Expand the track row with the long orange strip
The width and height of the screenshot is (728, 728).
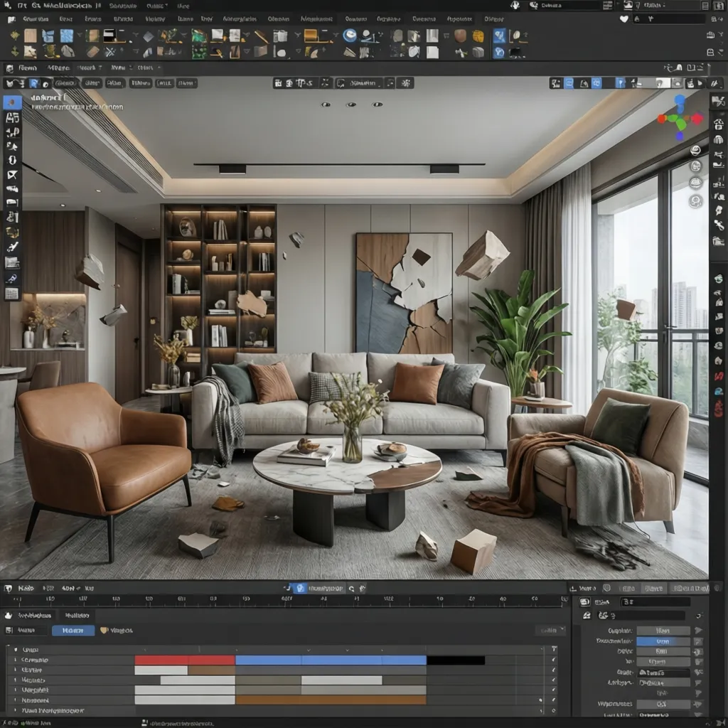[16, 700]
